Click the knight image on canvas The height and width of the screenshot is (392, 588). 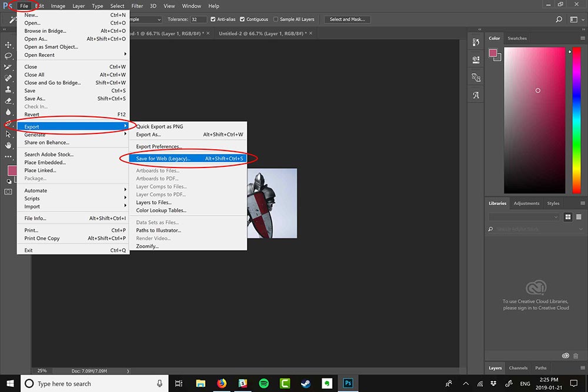(x=272, y=203)
